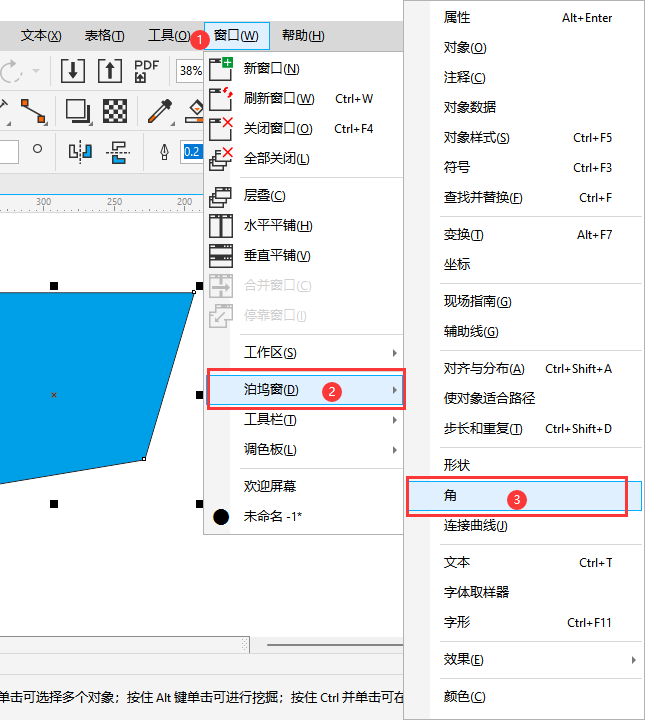Click the New Window icon
Viewport: 645px width, 720px height.
(221, 69)
